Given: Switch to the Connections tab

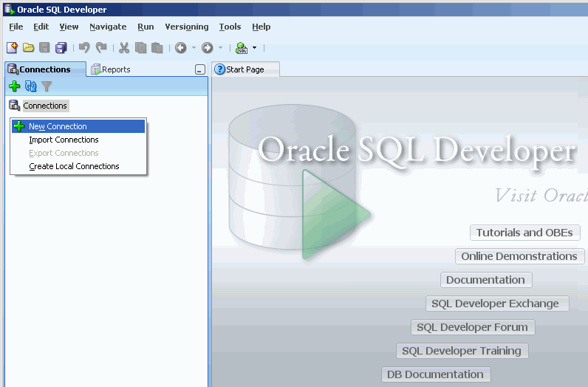Looking at the screenshot, I should click(45, 69).
